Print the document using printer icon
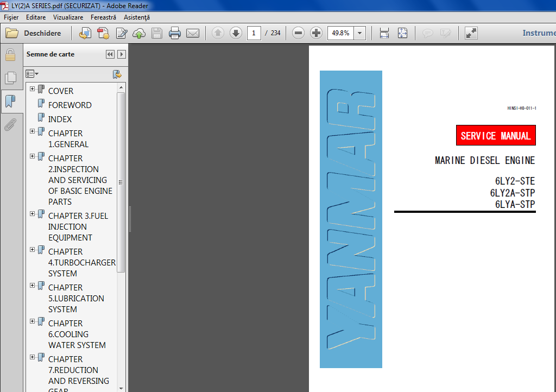The width and height of the screenshot is (556, 392). click(x=175, y=33)
